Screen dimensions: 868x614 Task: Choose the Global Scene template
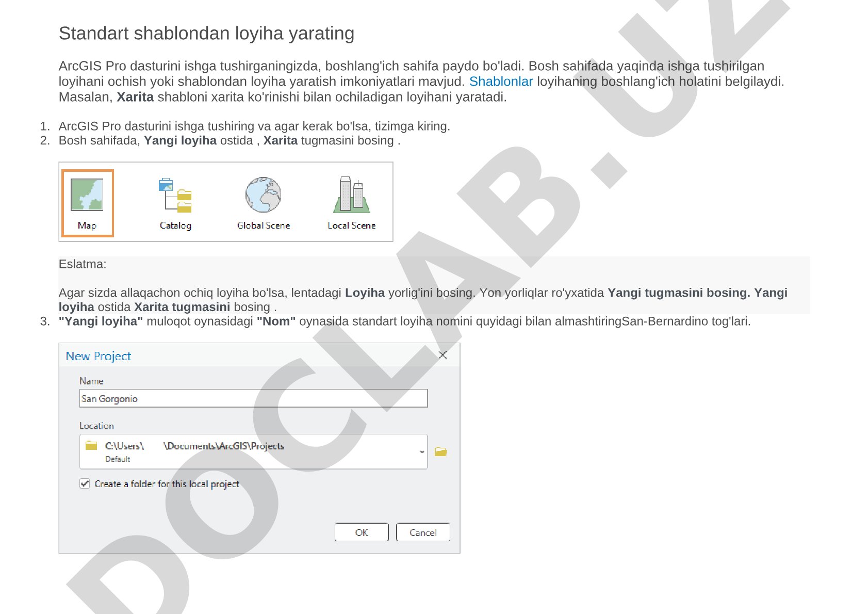point(263,203)
